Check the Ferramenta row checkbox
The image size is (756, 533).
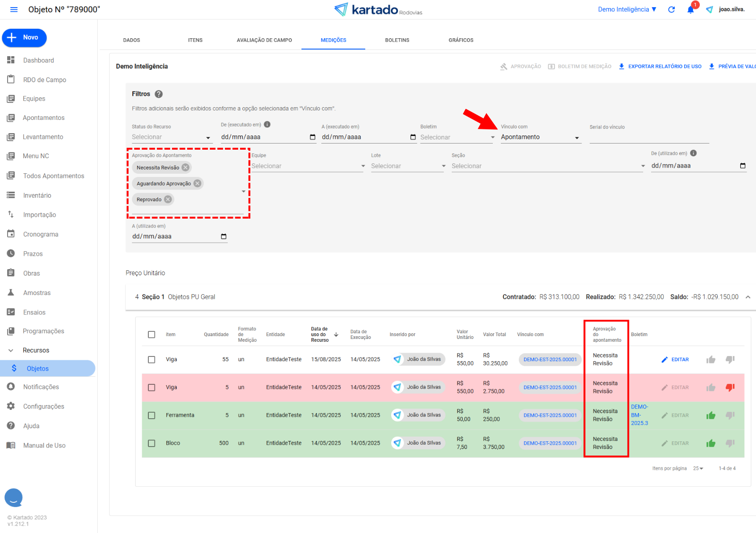(152, 415)
